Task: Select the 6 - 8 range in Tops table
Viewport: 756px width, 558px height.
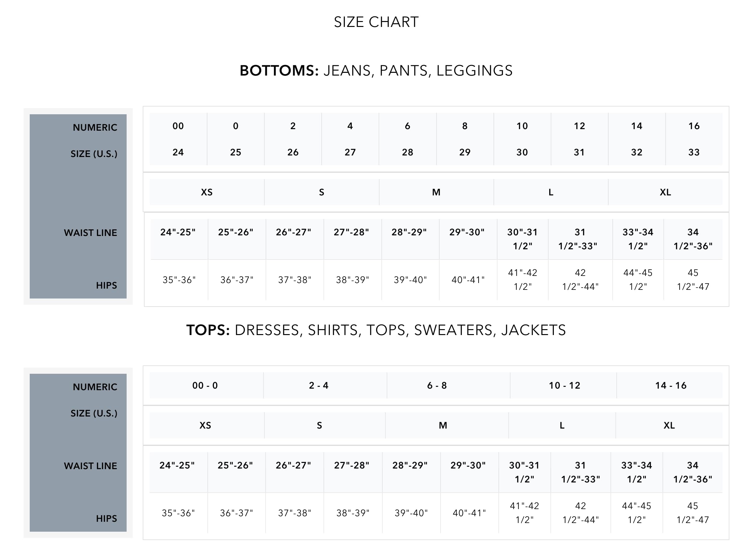Action: click(x=437, y=386)
